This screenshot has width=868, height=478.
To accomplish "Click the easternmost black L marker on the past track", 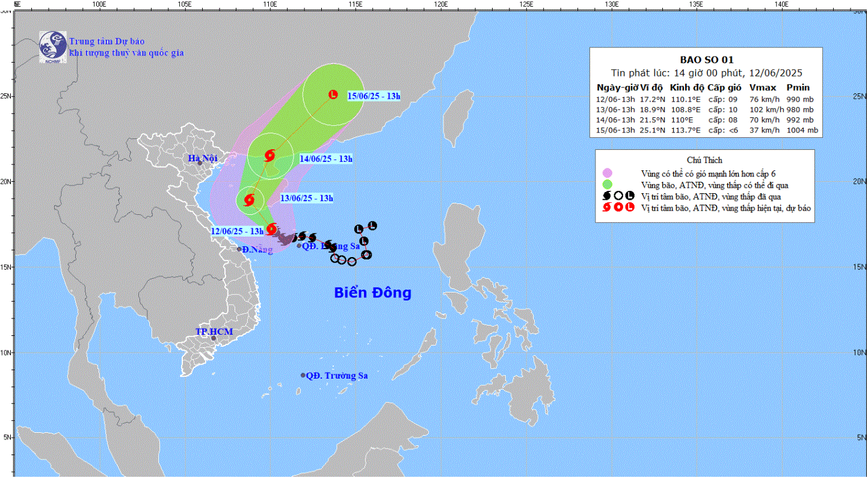I will pyautogui.click(x=372, y=226).
